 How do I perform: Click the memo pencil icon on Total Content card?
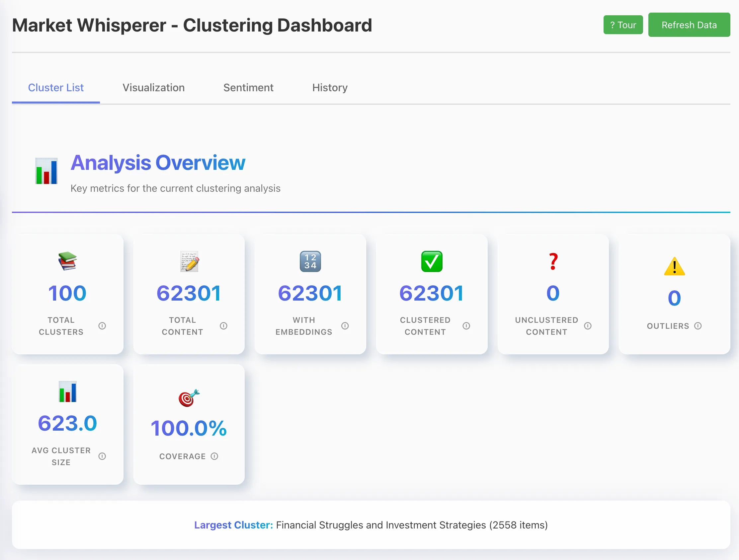(189, 261)
